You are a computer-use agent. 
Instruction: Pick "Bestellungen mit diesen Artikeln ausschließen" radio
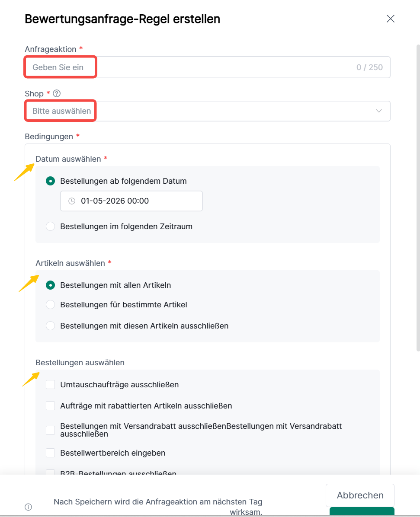tap(51, 326)
